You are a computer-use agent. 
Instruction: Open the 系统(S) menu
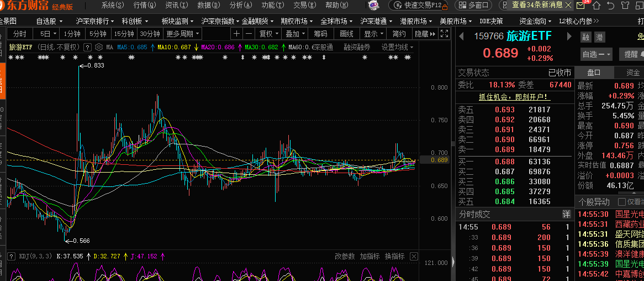(113, 6)
